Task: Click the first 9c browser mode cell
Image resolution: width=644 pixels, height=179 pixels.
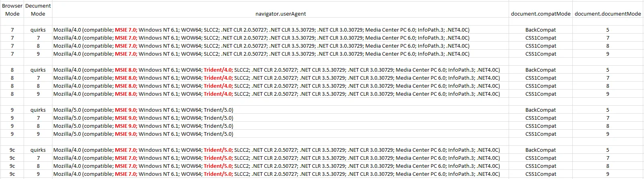Action: pyautogui.click(x=12, y=150)
